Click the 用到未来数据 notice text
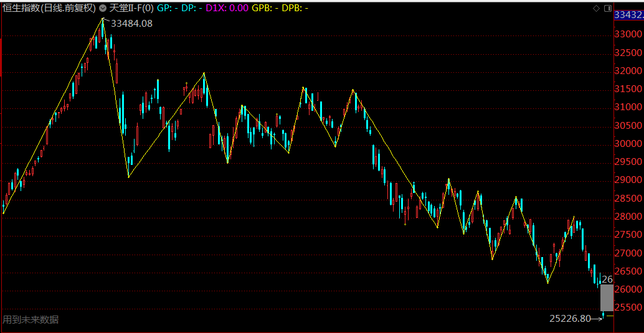 pyautogui.click(x=31, y=319)
